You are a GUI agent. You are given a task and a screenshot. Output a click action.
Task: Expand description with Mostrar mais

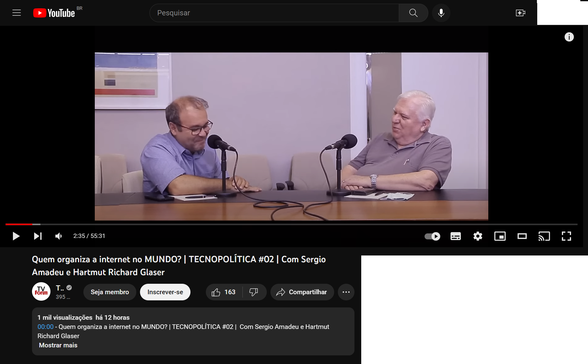(58, 345)
